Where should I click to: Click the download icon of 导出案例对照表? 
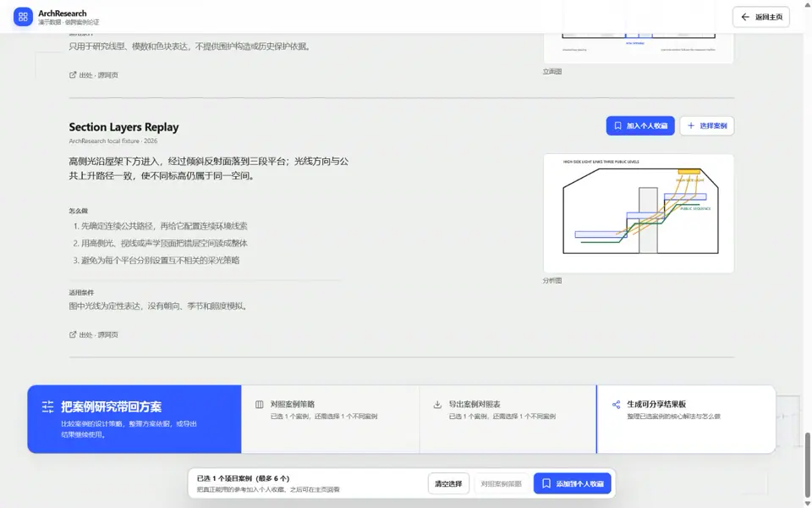tap(437, 405)
